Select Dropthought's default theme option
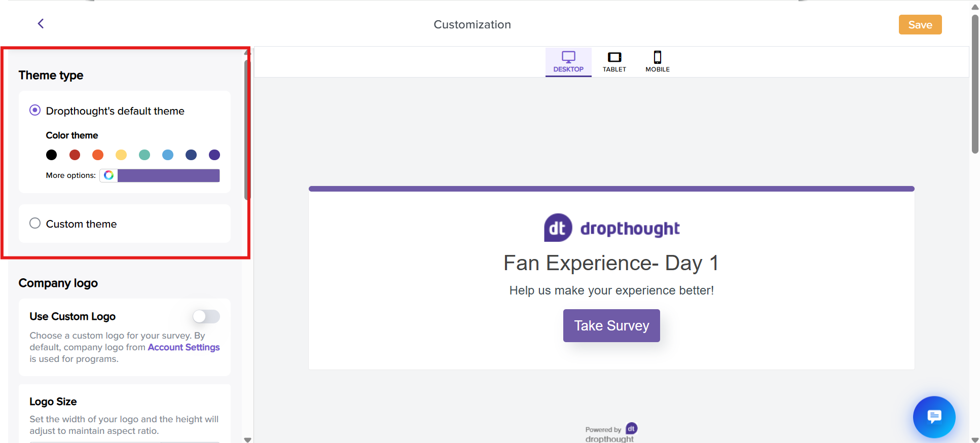980x443 pixels. click(35, 110)
